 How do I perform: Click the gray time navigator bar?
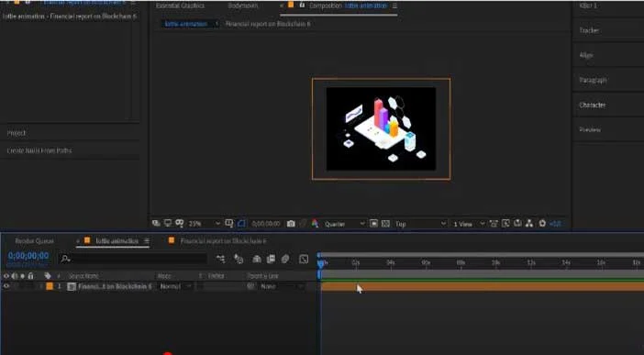coord(483,255)
